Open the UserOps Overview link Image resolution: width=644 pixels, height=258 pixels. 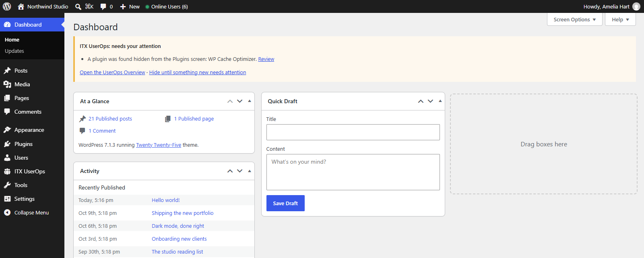[112, 73]
